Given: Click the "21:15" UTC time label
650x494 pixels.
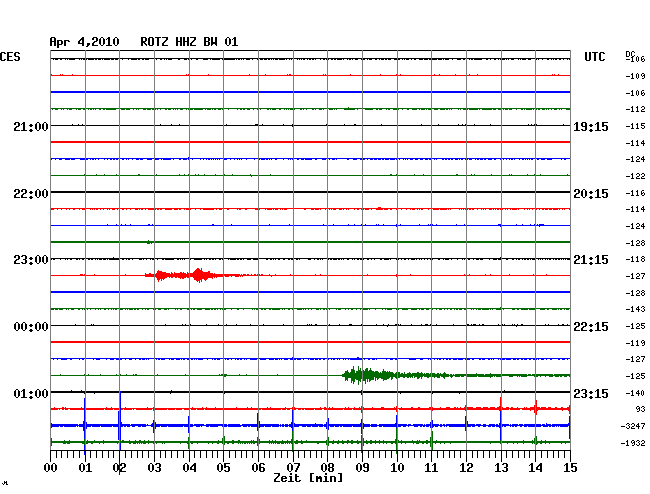Looking at the screenshot, I should (x=591, y=260).
